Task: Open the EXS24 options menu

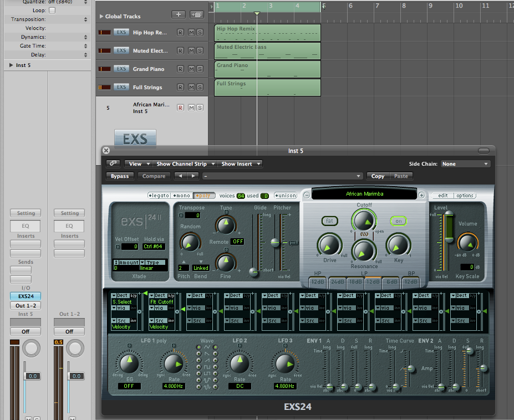Action: point(465,195)
